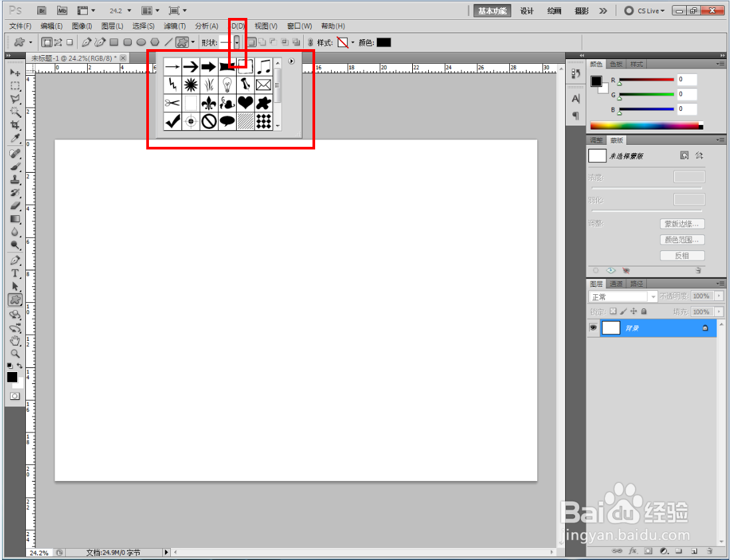Open the 样式 style picker dropdown arrow
The width and height of the screenshot is (730, 560).
pyautogui.click(x=353, y=43)
